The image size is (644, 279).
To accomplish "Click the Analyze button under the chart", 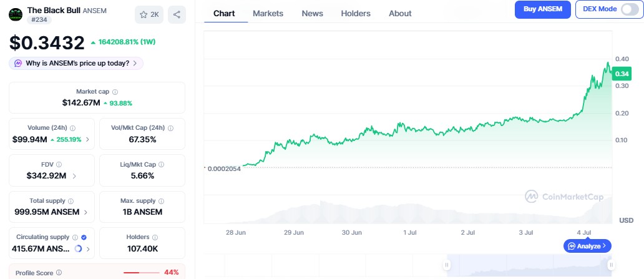I will [x=587, y=246].
